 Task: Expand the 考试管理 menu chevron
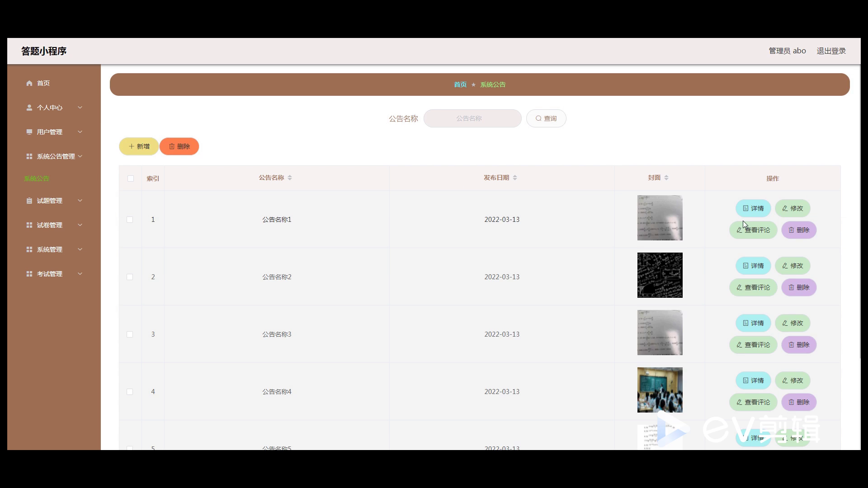coord(80,274)
